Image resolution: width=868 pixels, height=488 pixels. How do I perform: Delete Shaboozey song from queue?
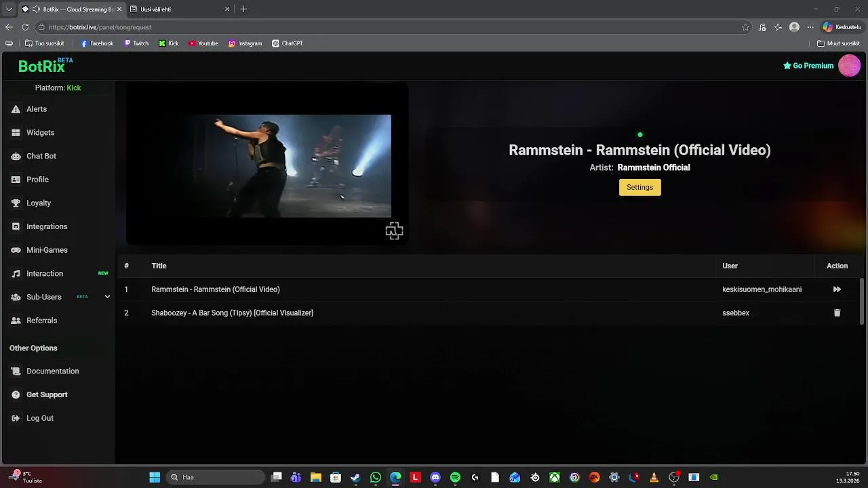point(837,313)
